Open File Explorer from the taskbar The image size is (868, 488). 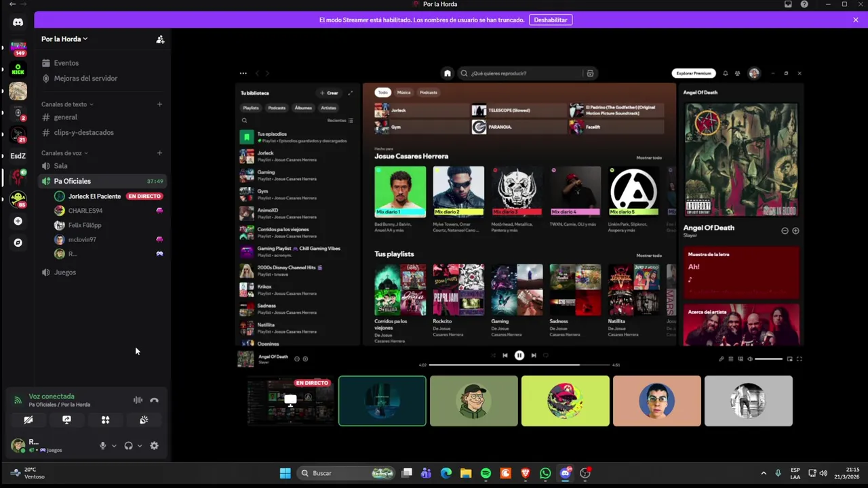click(466, 473)
